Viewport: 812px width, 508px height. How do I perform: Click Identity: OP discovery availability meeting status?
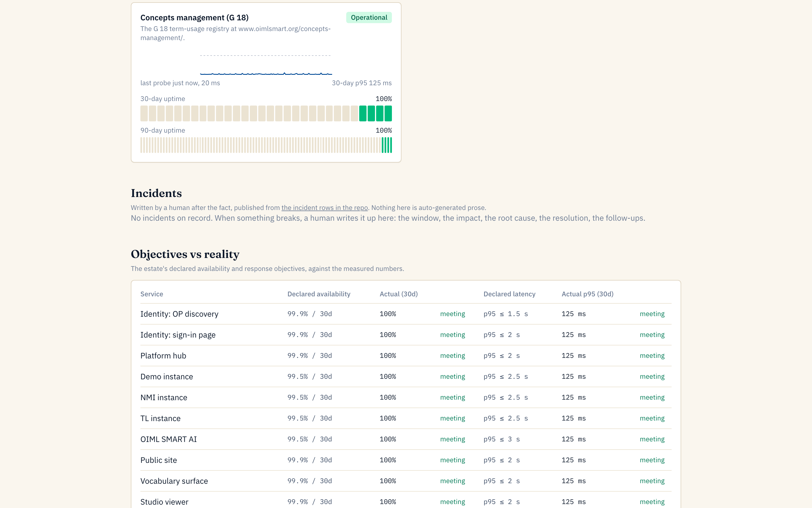tap(452, 314)
